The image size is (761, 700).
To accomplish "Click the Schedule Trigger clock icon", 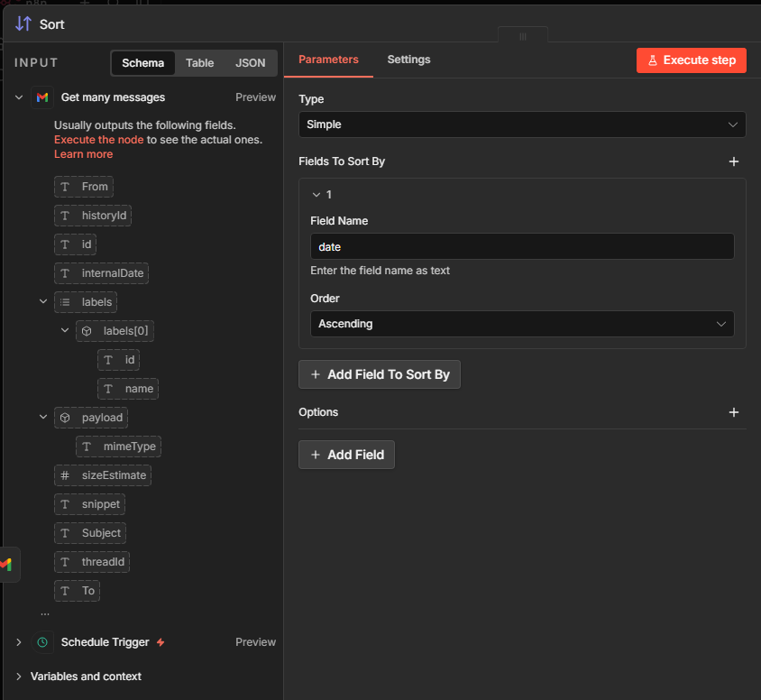I will [42, 642].
